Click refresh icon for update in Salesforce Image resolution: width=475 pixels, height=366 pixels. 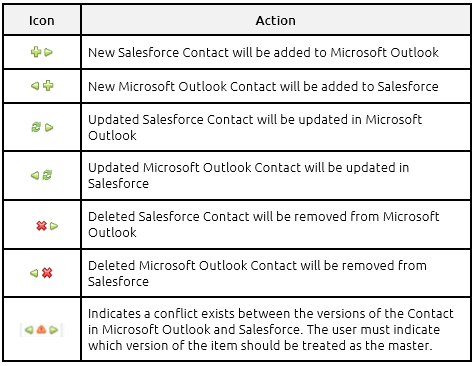(x=47, y=175)
